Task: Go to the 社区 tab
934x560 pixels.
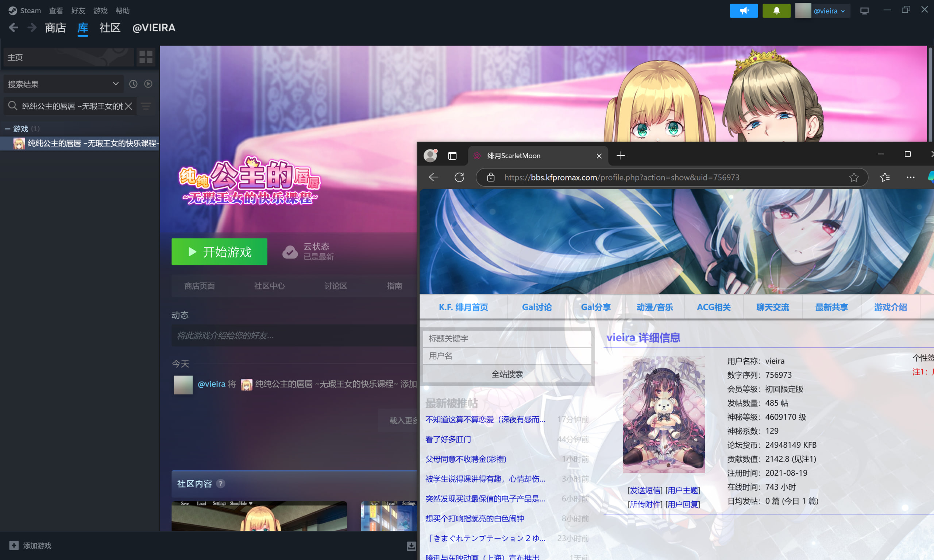Action: [x=110, y=28]
